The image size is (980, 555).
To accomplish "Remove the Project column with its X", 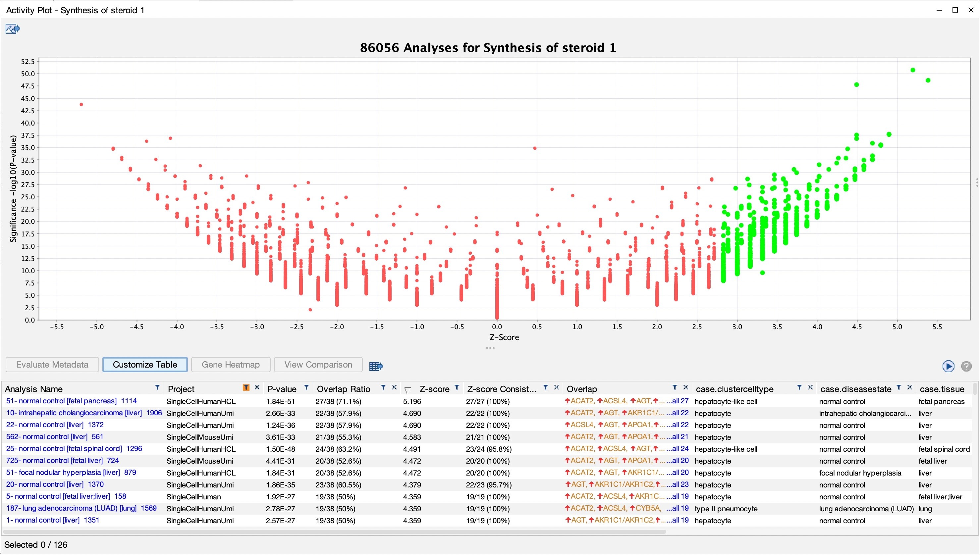I will pyautogui.click(x=257, y=387).
